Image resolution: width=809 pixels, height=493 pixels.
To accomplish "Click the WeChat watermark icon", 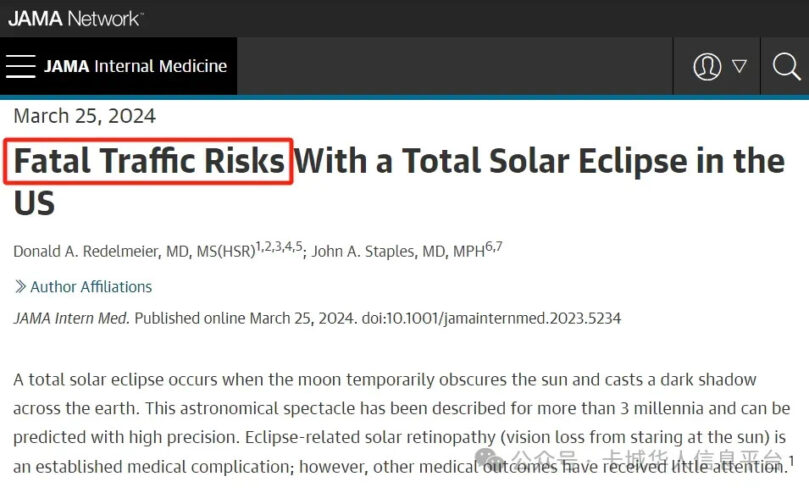I will click(x=489, y=458).
